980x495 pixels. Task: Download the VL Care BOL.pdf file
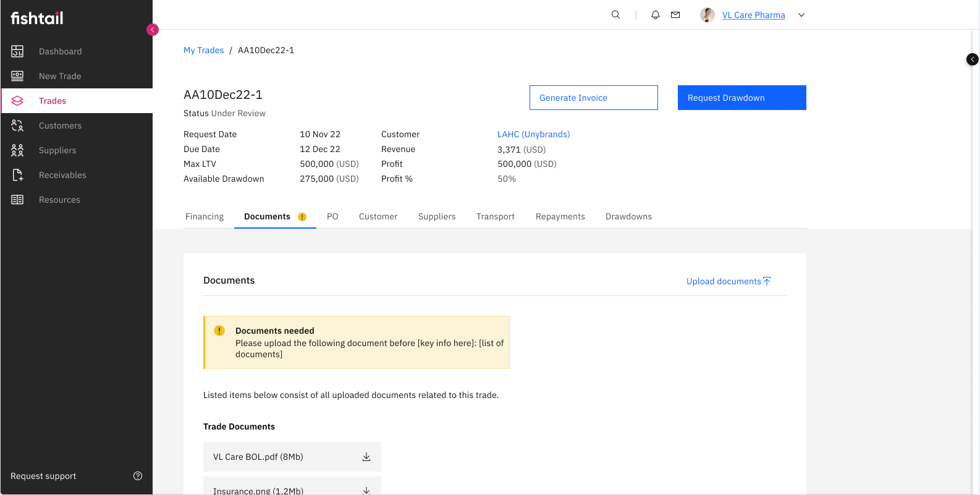(x=366, y=457)
